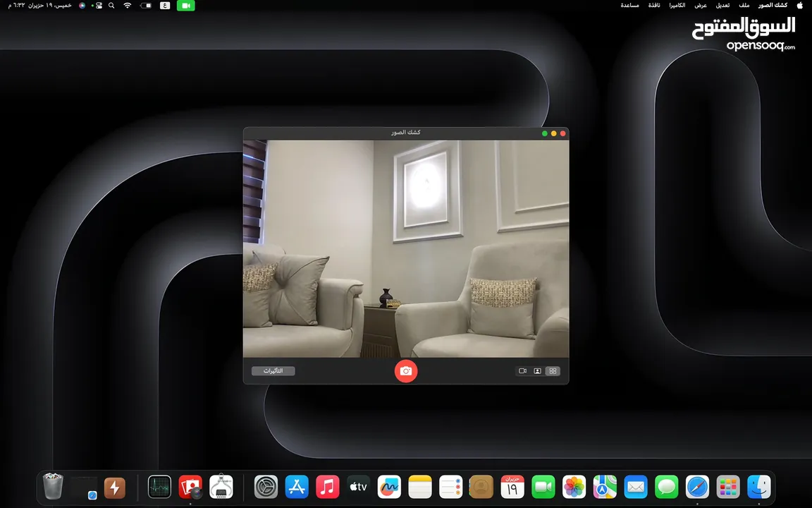Open Calendar showing 19 in the Dock
Viewport: 812px width, 508px height.
(512, 487)
